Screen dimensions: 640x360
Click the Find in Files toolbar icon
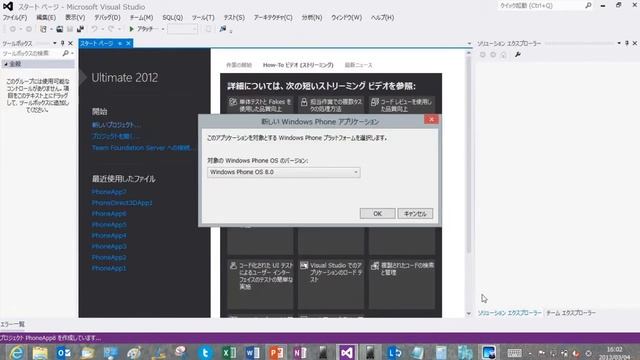pos(223,29)
